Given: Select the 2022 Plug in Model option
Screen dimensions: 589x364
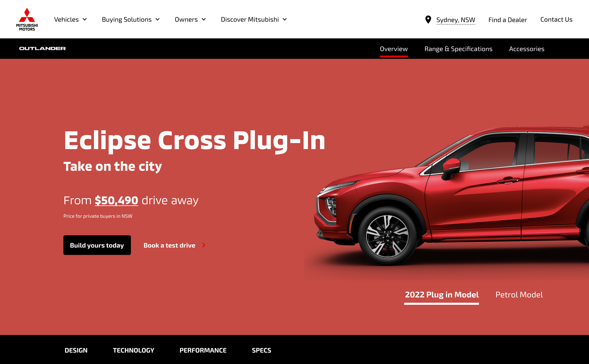Looking at the screenshot, I should [442, 295].
